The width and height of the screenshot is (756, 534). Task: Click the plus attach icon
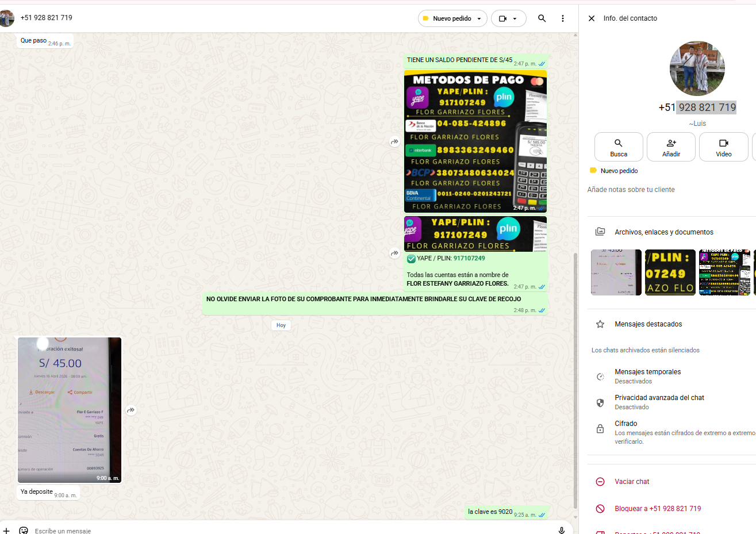click(6, 530)
